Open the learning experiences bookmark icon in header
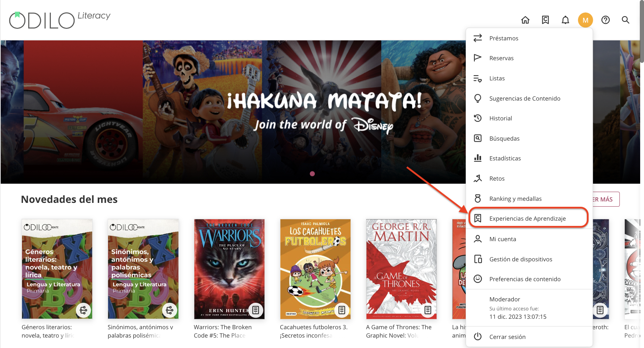 click(x=545, y=20)
